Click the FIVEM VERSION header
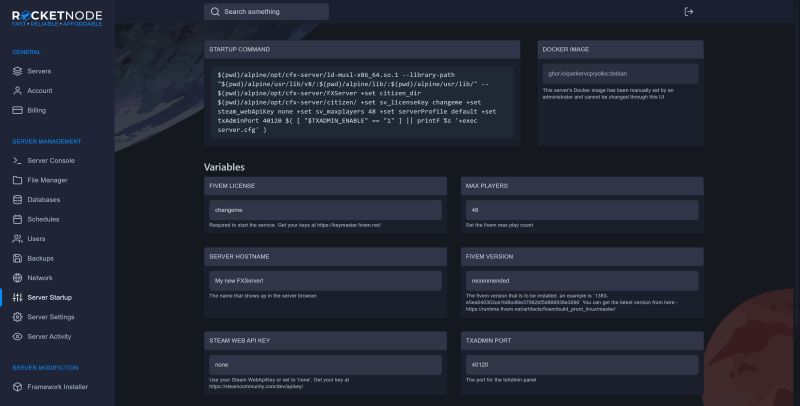Image resolution: width=800 pixels, height=406 pixels. point(582,257)
